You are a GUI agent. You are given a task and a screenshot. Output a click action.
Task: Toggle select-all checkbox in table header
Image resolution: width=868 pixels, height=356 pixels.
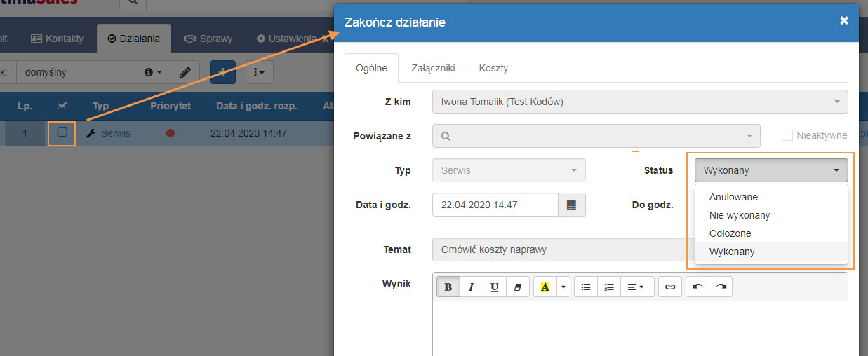point(62,106)
